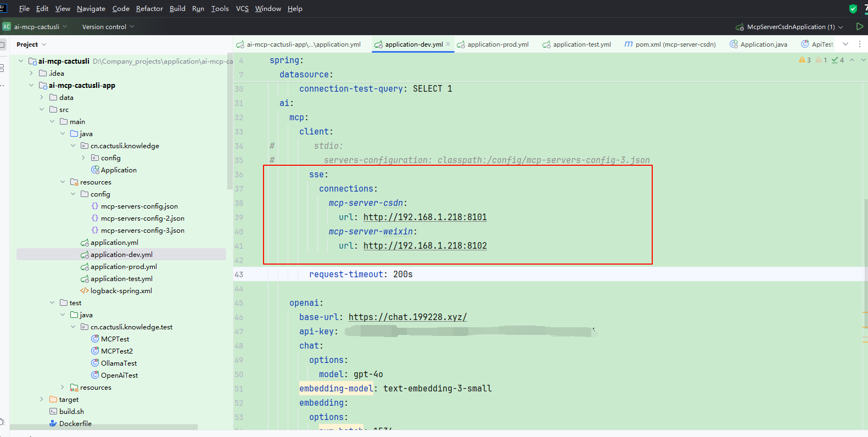Switch to the application-test.yml tab

click(x=576, y=44)
